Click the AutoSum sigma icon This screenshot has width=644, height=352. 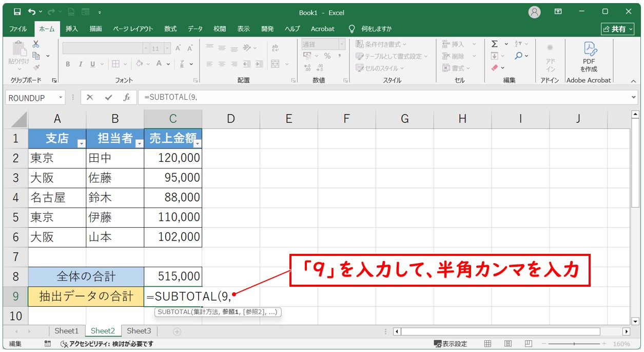(x=494, y=44)
